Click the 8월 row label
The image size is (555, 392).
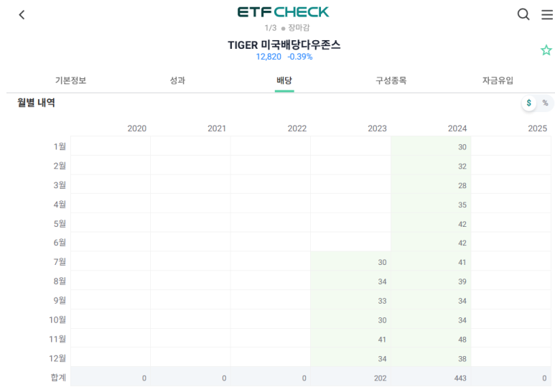point(60,281)
